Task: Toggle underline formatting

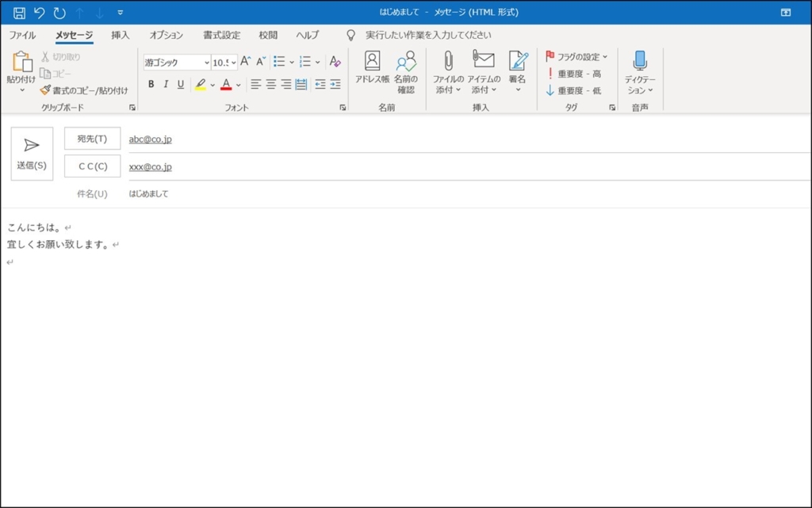Action: [180, 84]
